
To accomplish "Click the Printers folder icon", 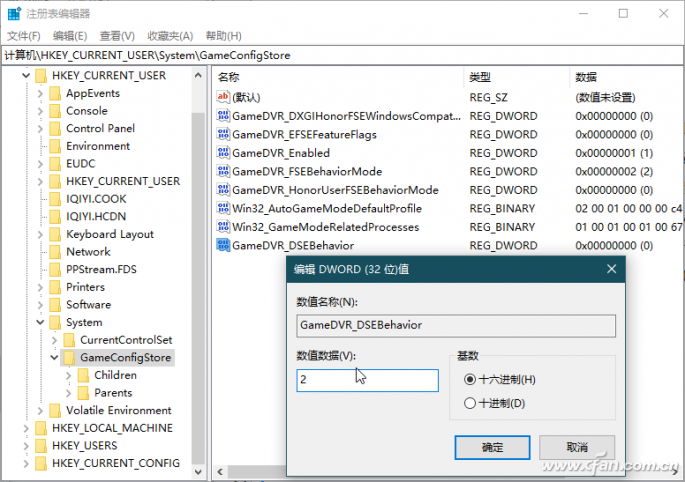I will pyautogui.click(x=55, y=287).
